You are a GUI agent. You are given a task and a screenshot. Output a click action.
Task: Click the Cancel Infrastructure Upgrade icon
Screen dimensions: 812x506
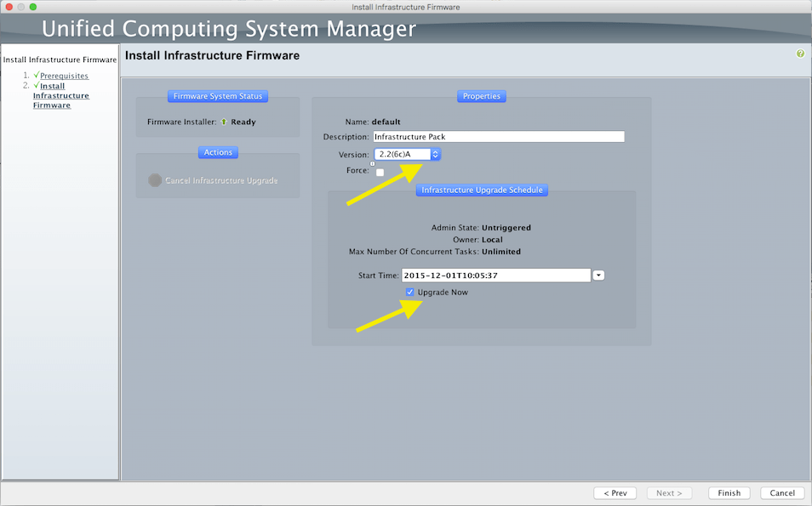[x=155, y=180]
